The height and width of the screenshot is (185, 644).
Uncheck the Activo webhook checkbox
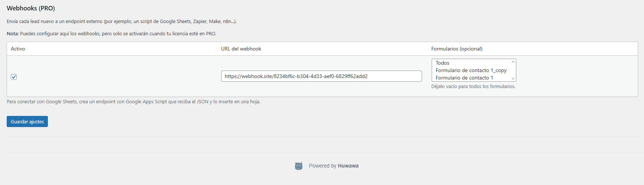[14, 77]
